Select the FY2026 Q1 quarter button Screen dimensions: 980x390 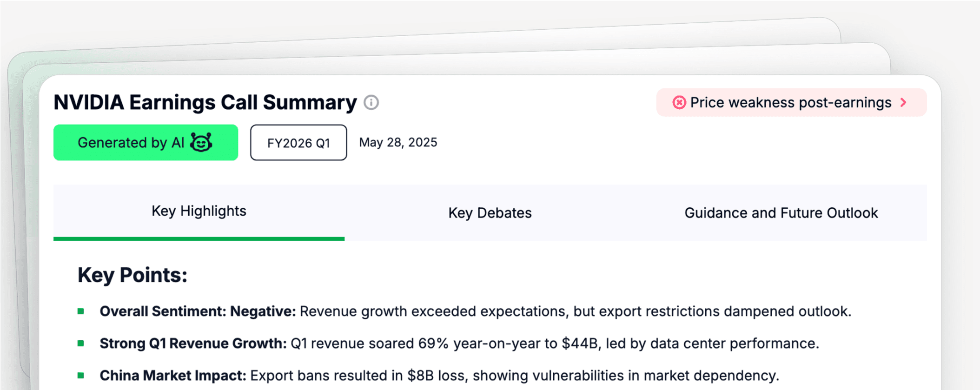[298, 142]
